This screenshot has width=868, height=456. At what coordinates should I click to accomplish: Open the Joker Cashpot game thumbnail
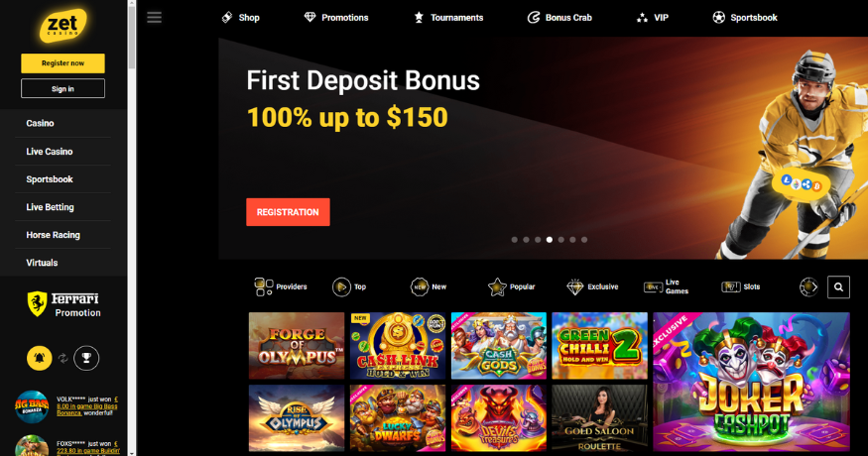tap(751, 382)
